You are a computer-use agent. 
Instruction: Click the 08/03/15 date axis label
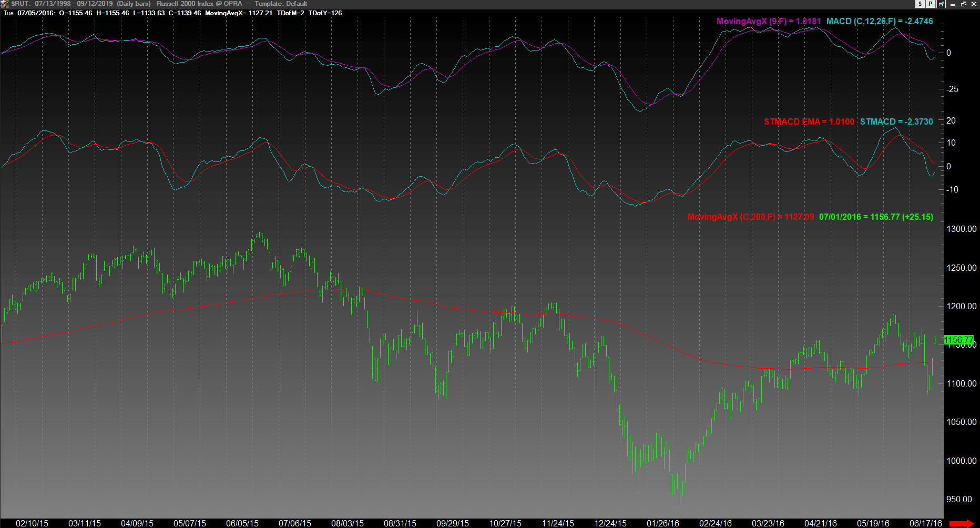tap(348, 523)
